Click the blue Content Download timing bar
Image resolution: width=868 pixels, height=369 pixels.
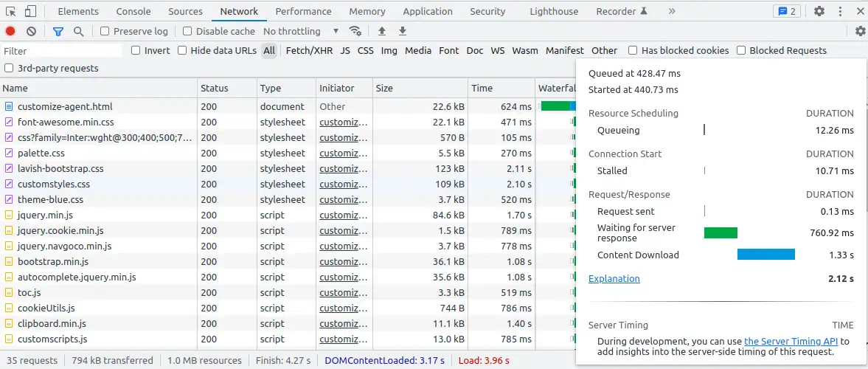[x=766, y=255]
